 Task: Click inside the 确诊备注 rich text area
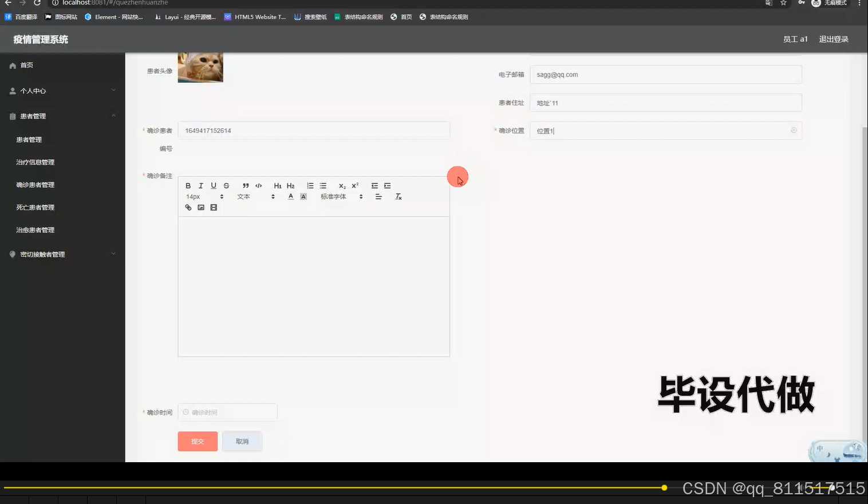tap(314, 286)
